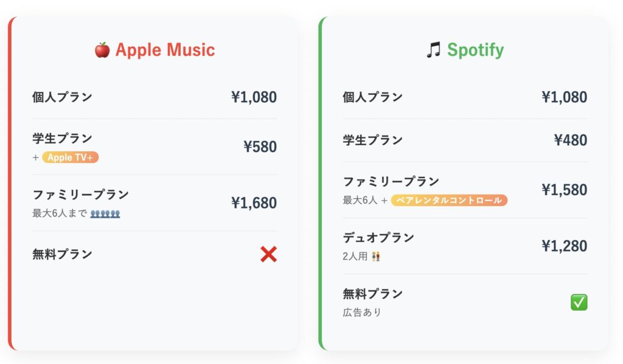
Task: Click the six-people icon under Apple's ファミリープラン
Action: tap(105, 213)
